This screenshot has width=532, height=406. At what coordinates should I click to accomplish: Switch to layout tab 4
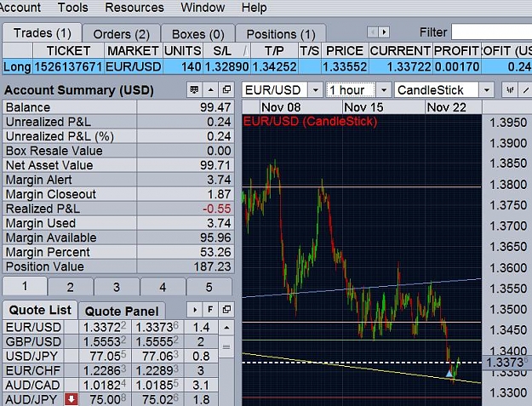163,288
